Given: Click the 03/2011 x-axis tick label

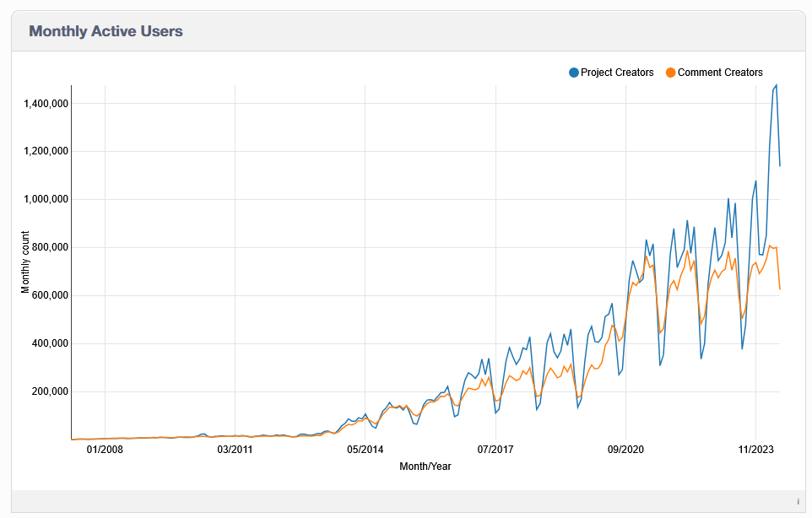Looking at the screenshot, I should (x=235, y=450).
